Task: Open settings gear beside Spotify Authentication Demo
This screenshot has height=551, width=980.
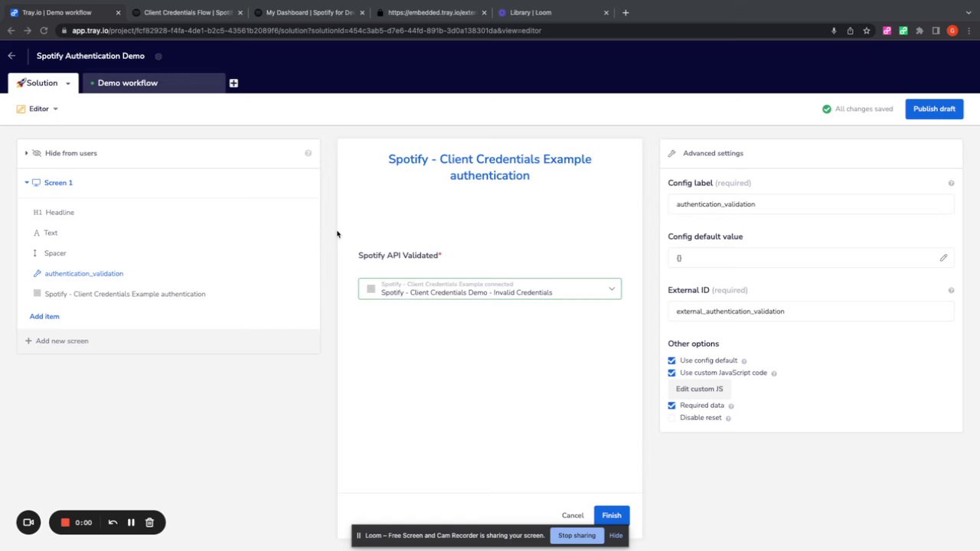Action: tap(158, 57)
